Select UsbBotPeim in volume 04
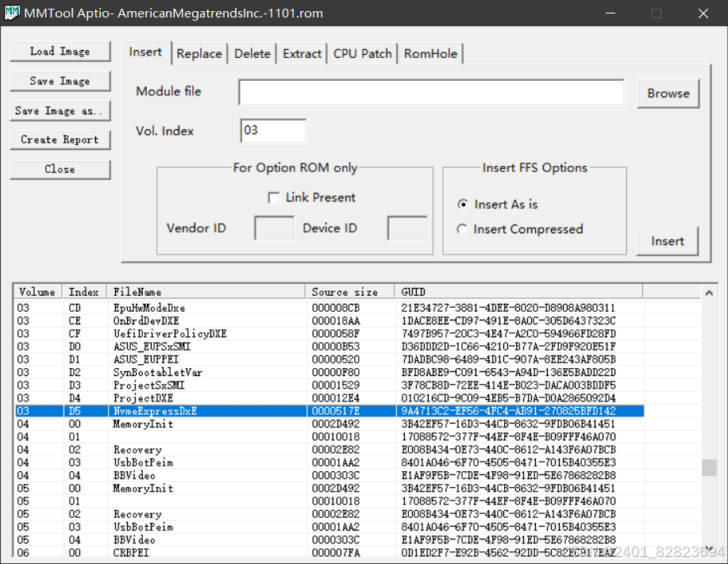This screenshot has width=728, height=564. (329, 463)
